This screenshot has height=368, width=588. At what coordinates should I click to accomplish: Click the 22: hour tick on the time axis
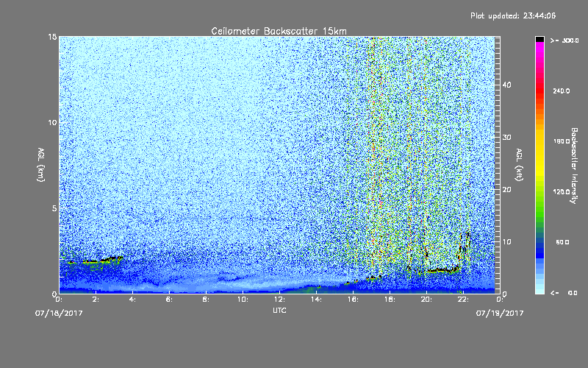click(463, 300)
